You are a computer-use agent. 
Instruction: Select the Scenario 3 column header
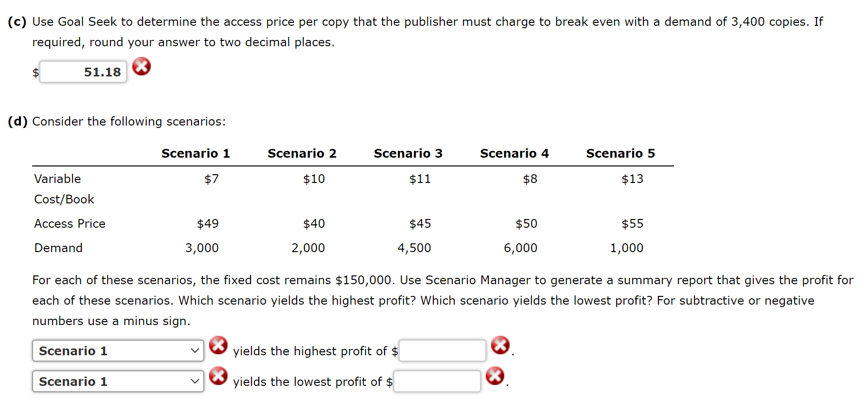(x=408, y=153)
